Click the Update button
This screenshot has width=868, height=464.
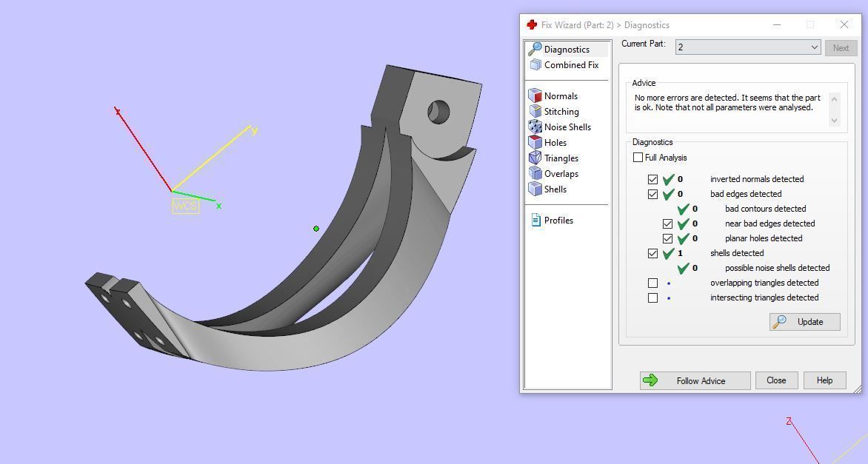click(804, 321)
